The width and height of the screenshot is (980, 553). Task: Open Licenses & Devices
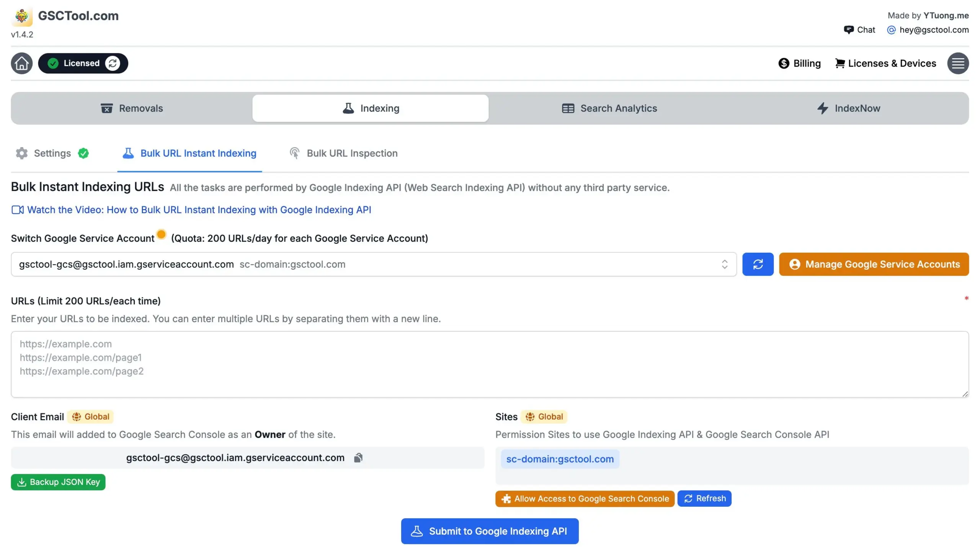885,63
